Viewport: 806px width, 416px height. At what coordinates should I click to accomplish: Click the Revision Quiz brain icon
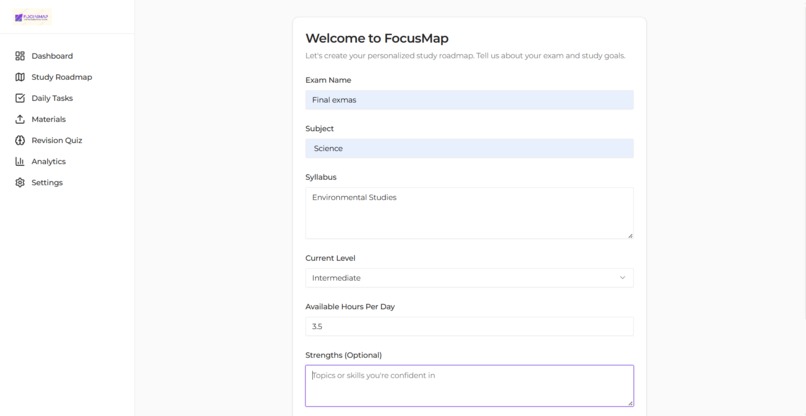(x=20, y=140)
